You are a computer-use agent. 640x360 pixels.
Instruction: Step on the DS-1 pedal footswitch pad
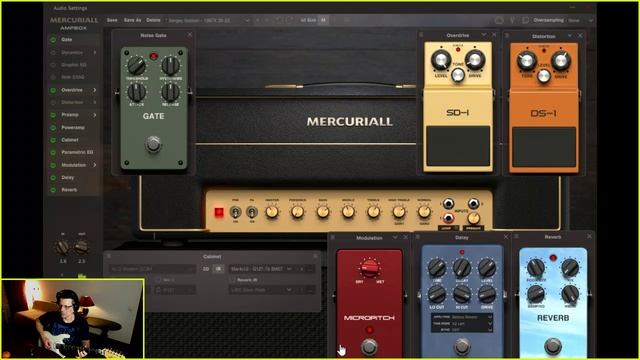pos(544,147)
